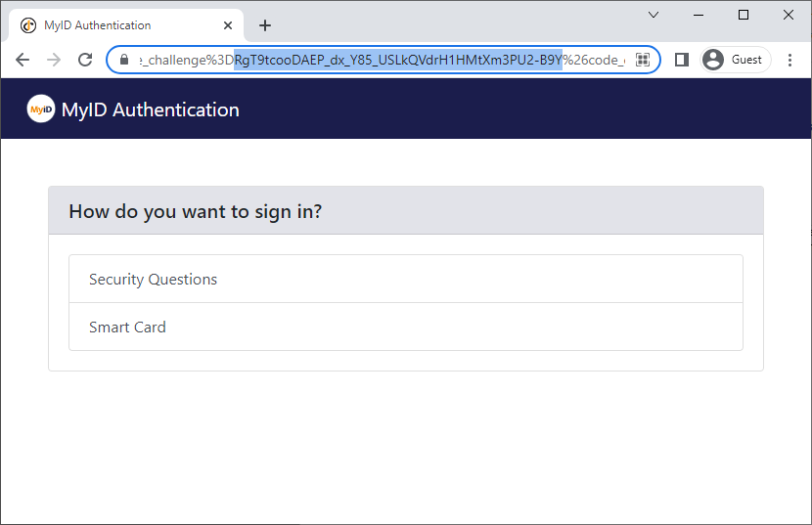Choose Security Questions sign-in method
The height and width of the screenshot is (525, 812).
[x=406, y=279]
